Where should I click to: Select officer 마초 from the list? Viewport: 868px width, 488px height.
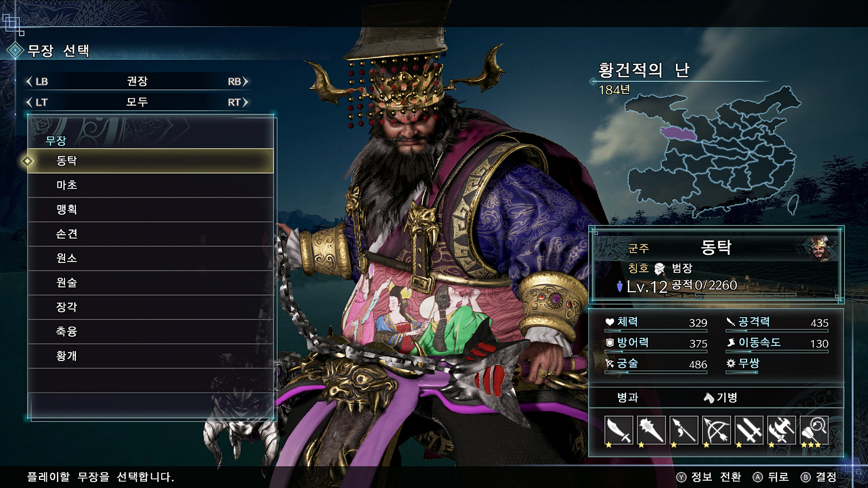[150, 185]
